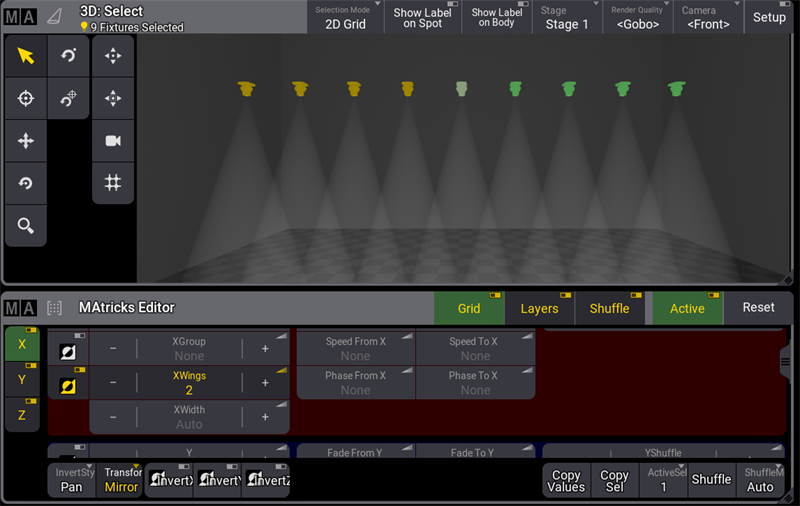Image resolution: width=800 pixels, height=506 pixels.
Task: Click the grid hash icon in 3D toolbar
Action: [113, 183]
